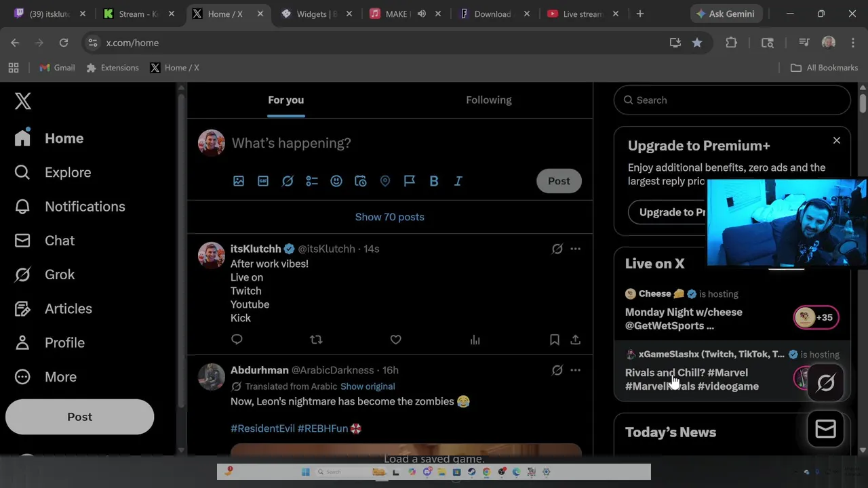868x488 pixels.
Task: Click Show original translation link
Action: [x=368, y=386]
